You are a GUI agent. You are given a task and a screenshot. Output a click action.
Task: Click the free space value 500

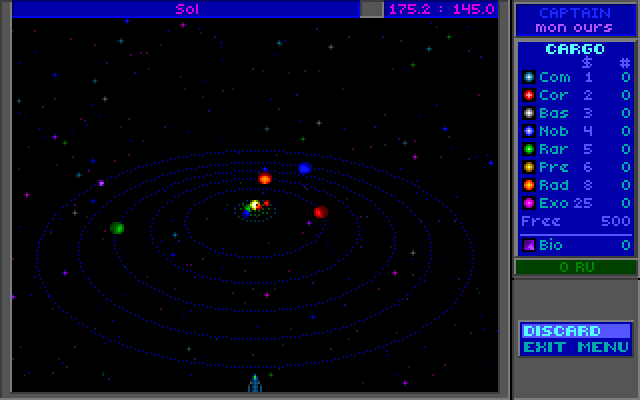pos(616,221)
